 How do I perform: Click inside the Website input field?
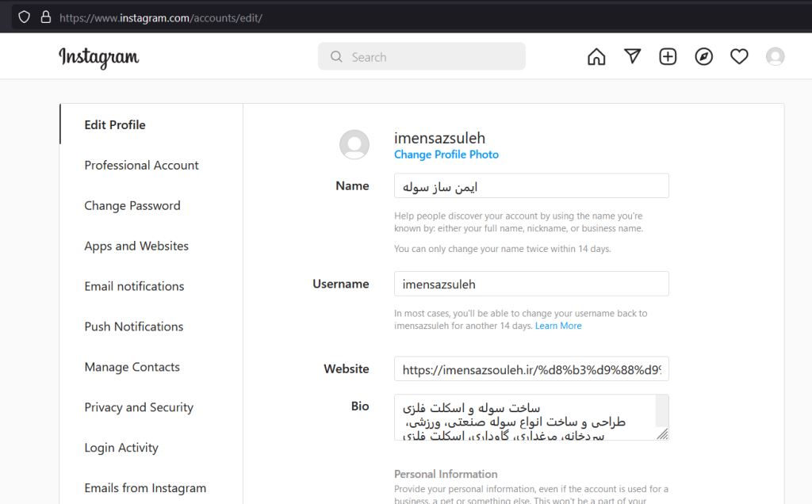[531, 369]
